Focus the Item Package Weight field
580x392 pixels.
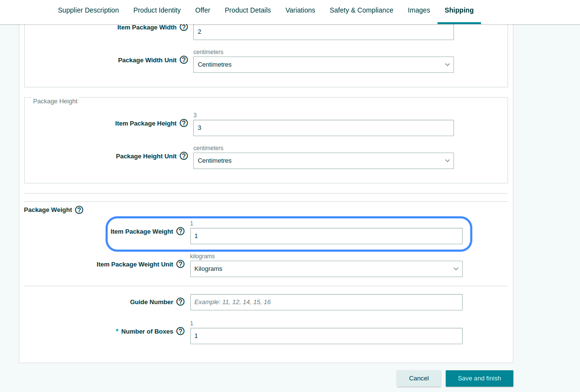tap(326, 236)
